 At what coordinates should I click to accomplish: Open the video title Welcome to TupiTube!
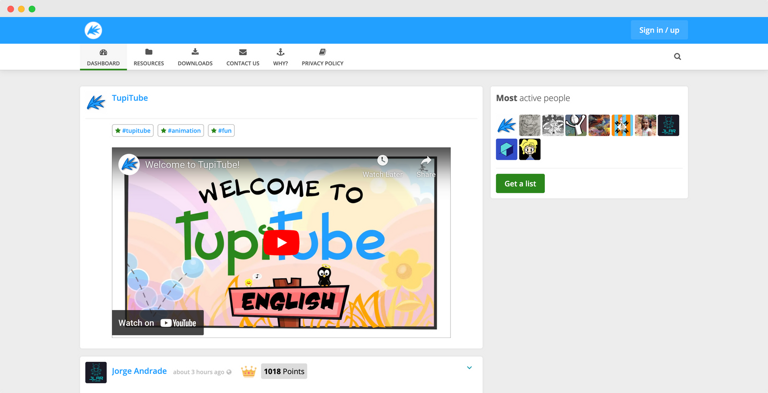point(192,165)
